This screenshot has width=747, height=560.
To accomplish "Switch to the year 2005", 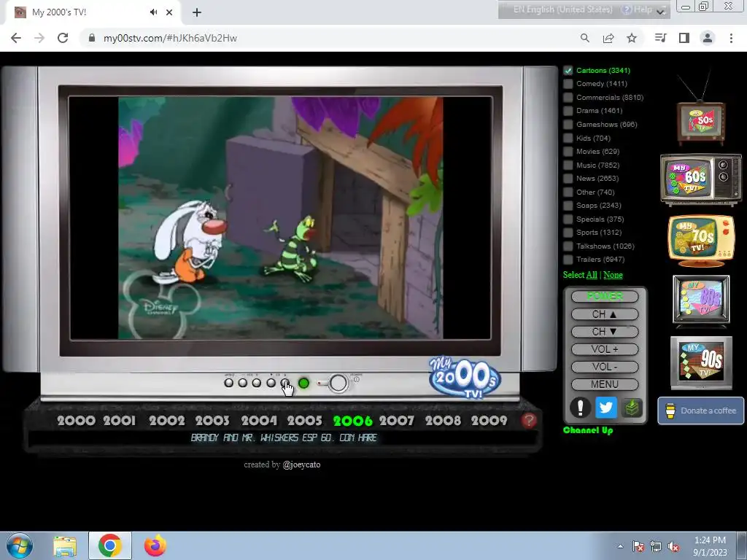I will click(304, 421).
